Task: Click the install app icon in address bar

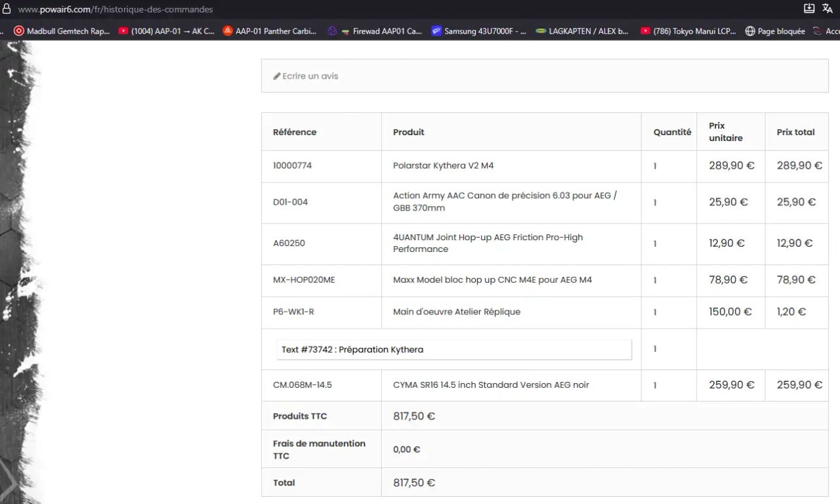Action: [x=809, y=9]
